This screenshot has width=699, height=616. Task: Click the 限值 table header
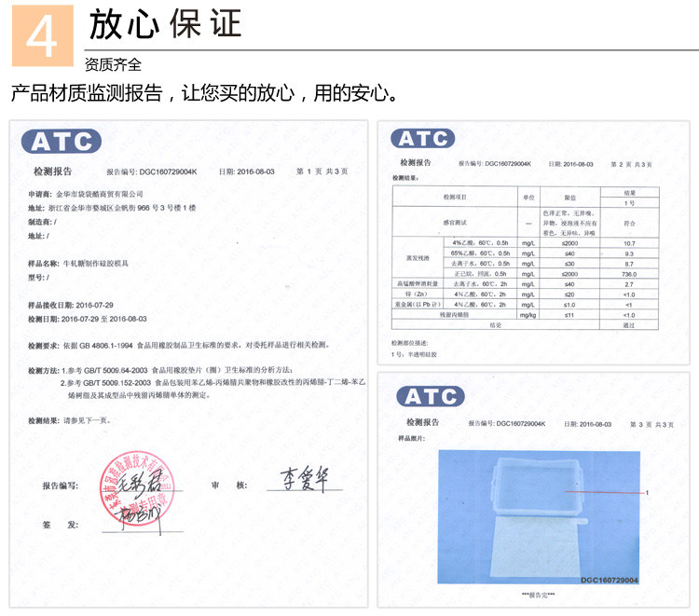(x=569, y=198)
